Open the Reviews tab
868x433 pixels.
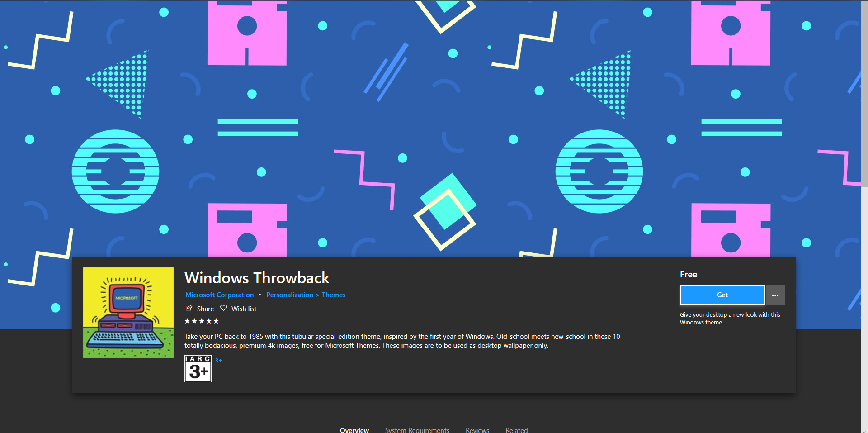(x=477, y=430)
